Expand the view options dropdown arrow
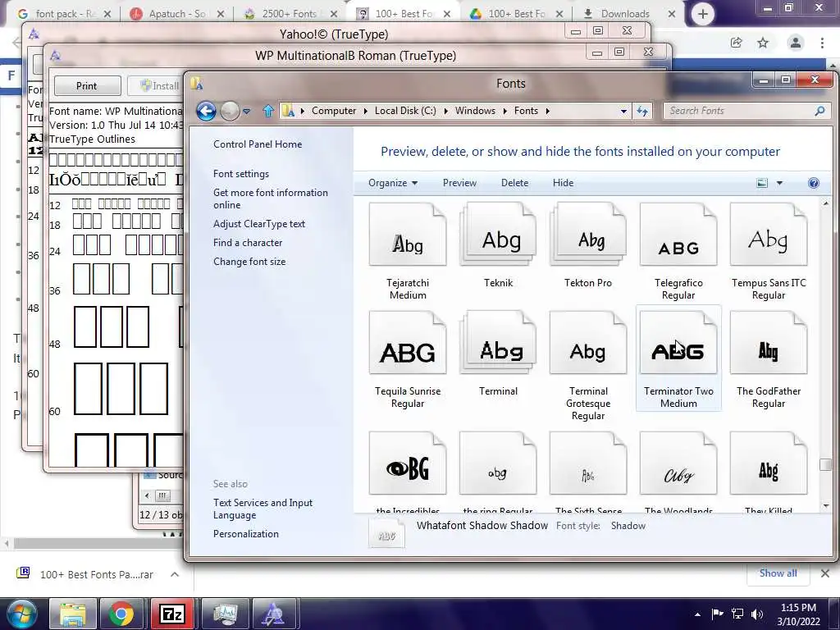Image resolution: width=840 pixels, height=630 pixels. 779,183
